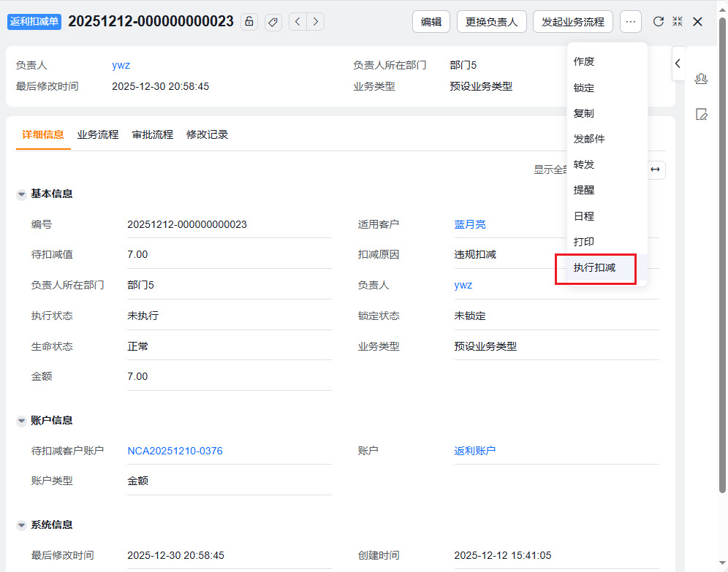
Task: Open ywz link in 基本信息 section
Action: pos(463,286)
